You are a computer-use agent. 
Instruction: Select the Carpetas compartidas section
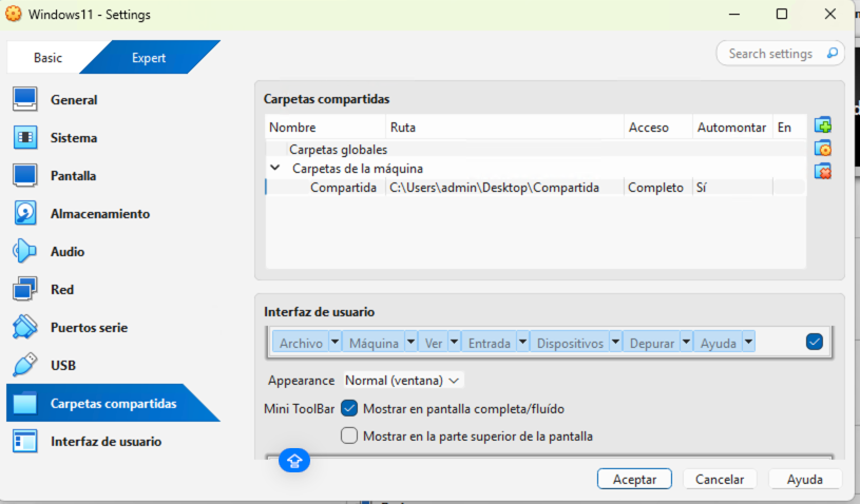pos(113,403)
